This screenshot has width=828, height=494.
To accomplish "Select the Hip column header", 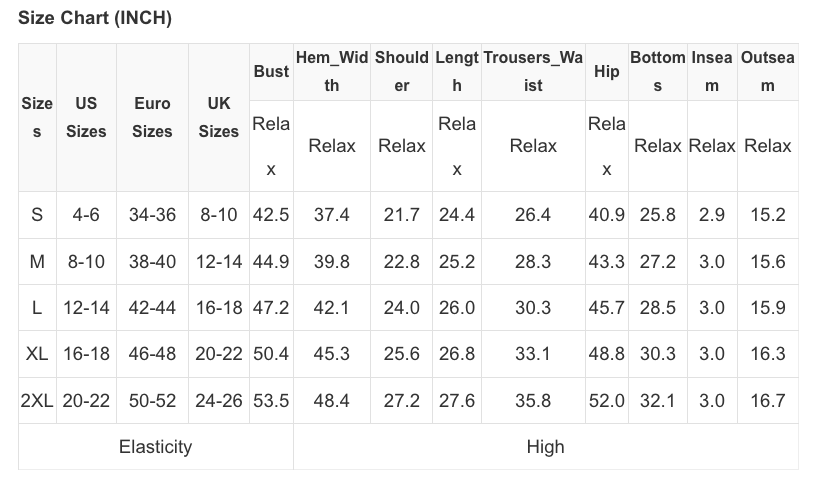I will (606, 71).
